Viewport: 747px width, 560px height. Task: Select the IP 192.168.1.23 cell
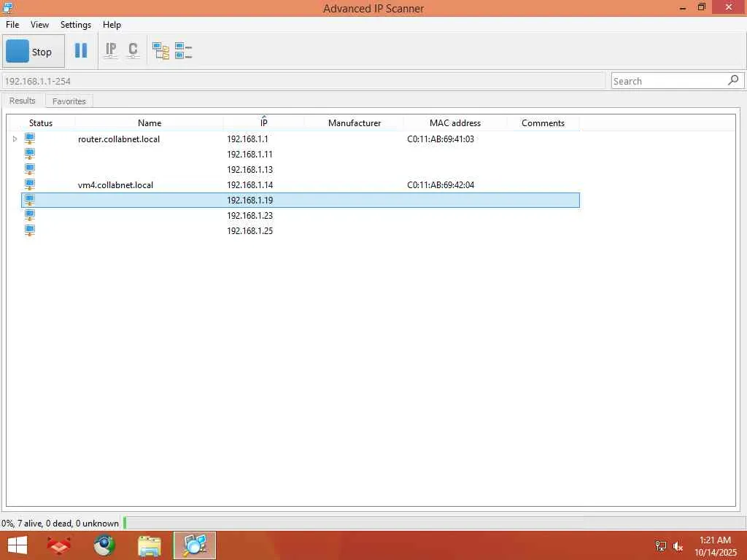pos(249,215)
